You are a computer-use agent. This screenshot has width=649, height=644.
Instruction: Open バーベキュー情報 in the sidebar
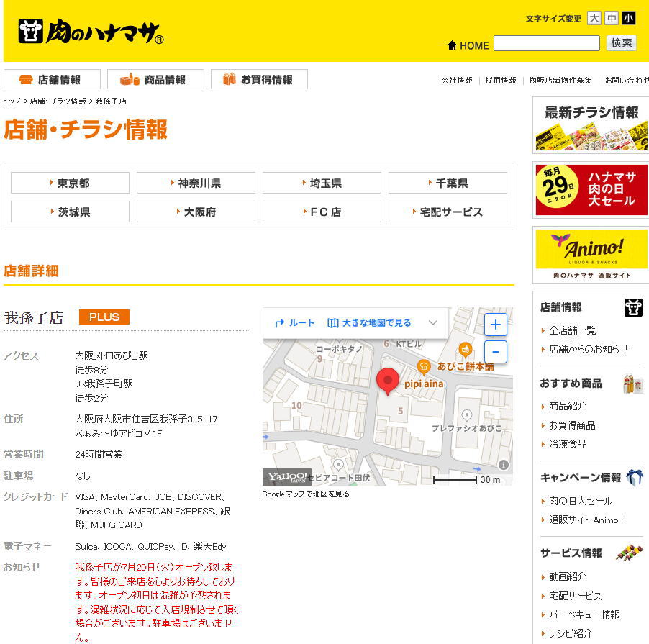(584, 614)
